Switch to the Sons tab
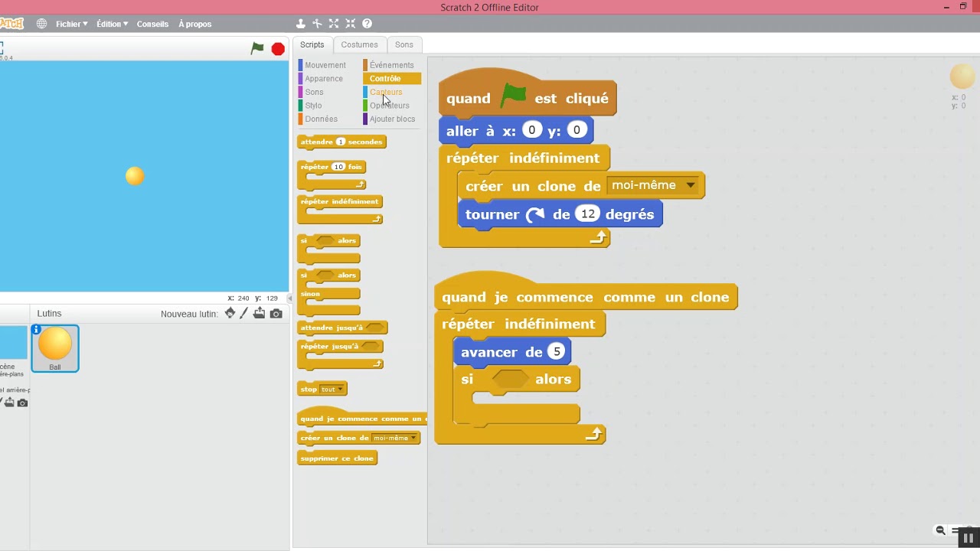 (404, 44)
